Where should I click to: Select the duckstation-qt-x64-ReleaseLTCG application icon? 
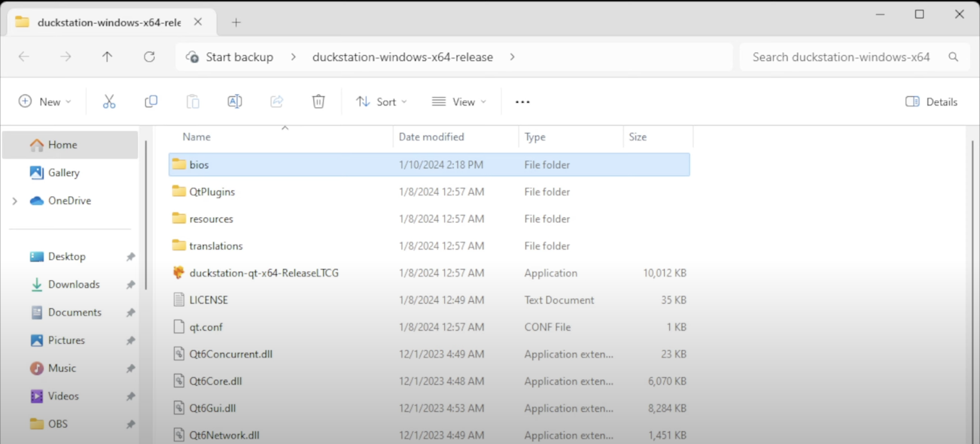tap(179, 272)
